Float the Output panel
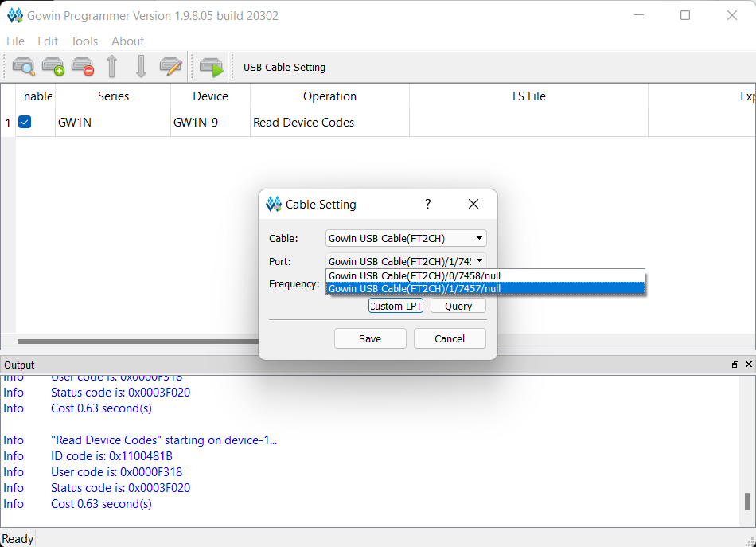Viewport: 756px width, 547px height. click(735, 365)
